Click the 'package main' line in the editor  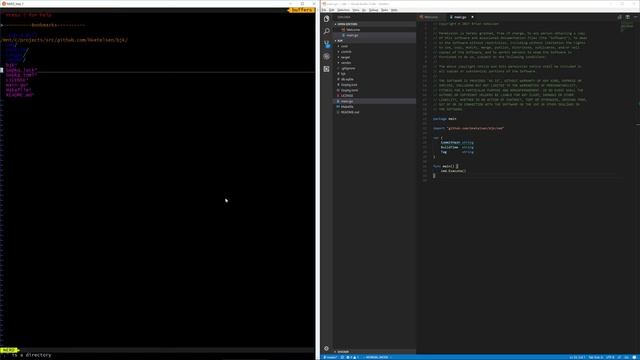click(444, 119)
